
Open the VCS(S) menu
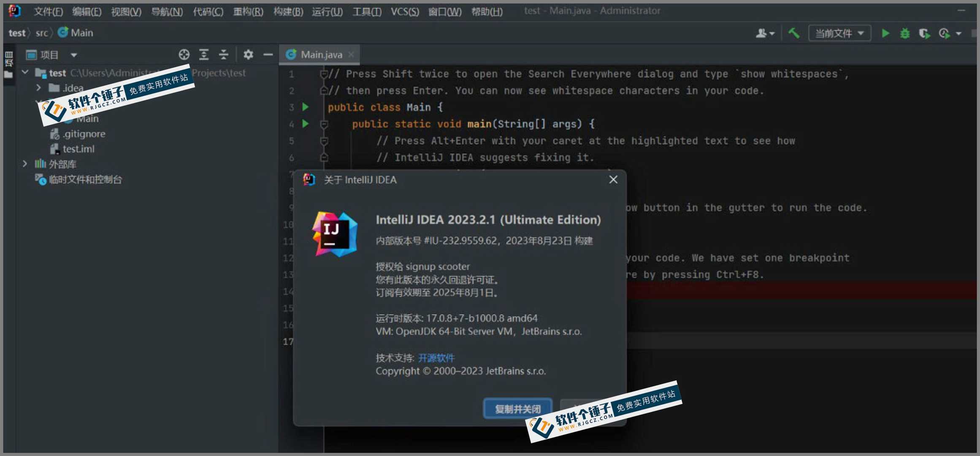[405, 11]
